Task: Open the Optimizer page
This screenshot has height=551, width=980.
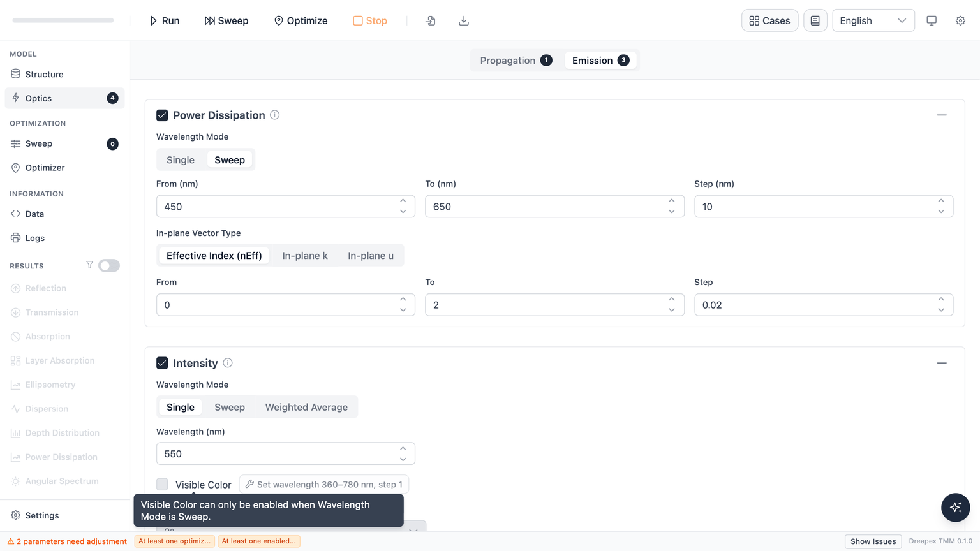Action: [64, 168]
